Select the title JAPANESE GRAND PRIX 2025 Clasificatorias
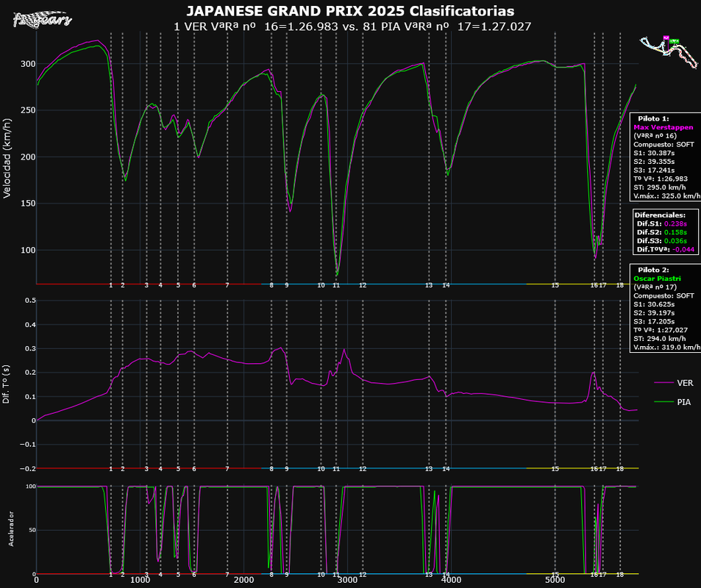701x588 pixels. pos(350,11)
